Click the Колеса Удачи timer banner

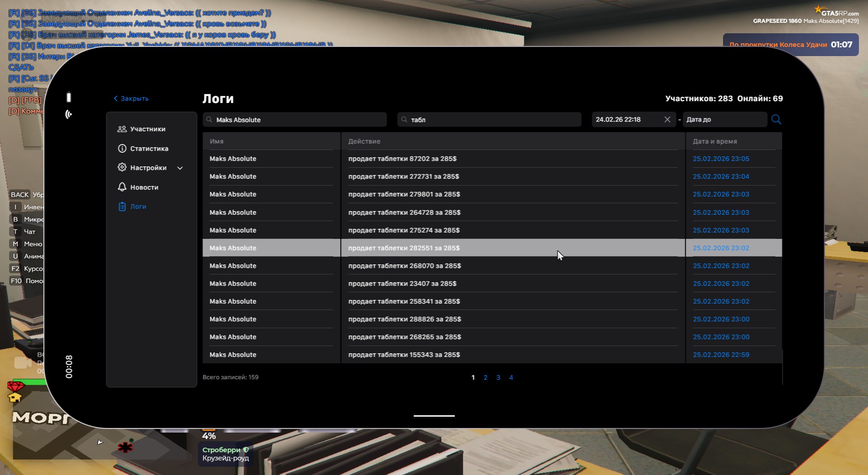click(790, 45)
